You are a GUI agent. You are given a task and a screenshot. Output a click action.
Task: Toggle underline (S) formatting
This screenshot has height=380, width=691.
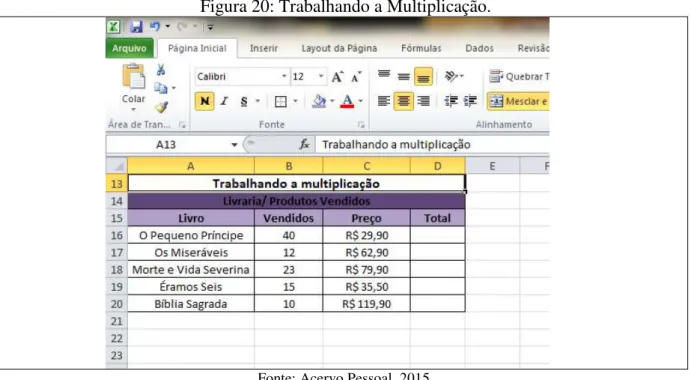tap(244, 101)
